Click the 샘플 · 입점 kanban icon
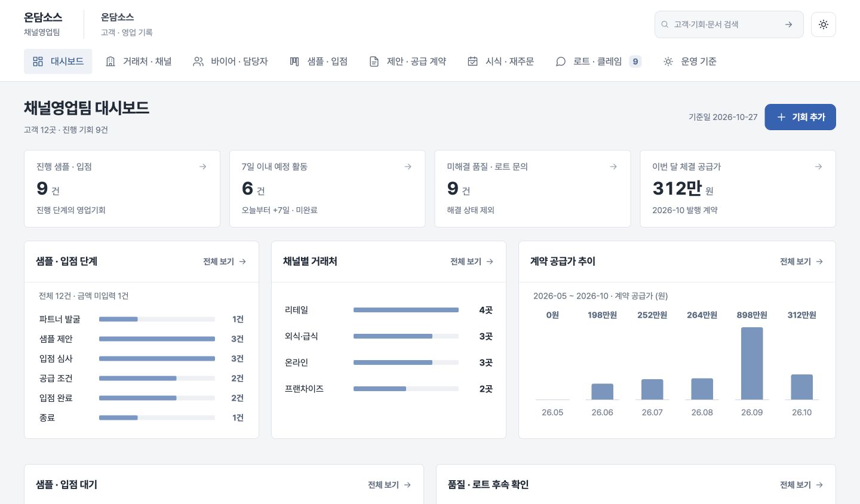Image resolution: width=860 pixels, height=504 pixels. 294,62
